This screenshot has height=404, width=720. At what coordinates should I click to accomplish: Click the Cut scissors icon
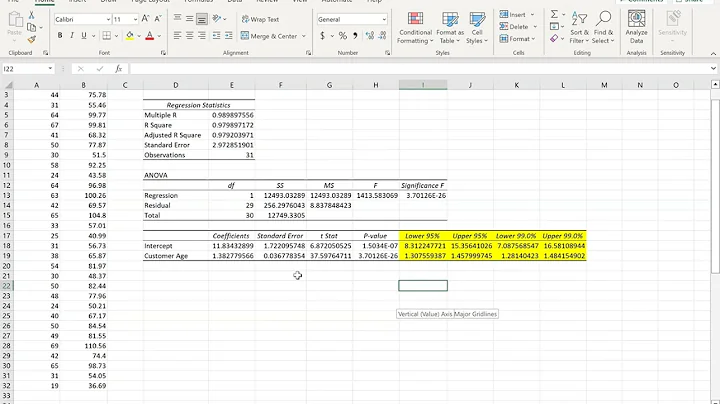31,16
